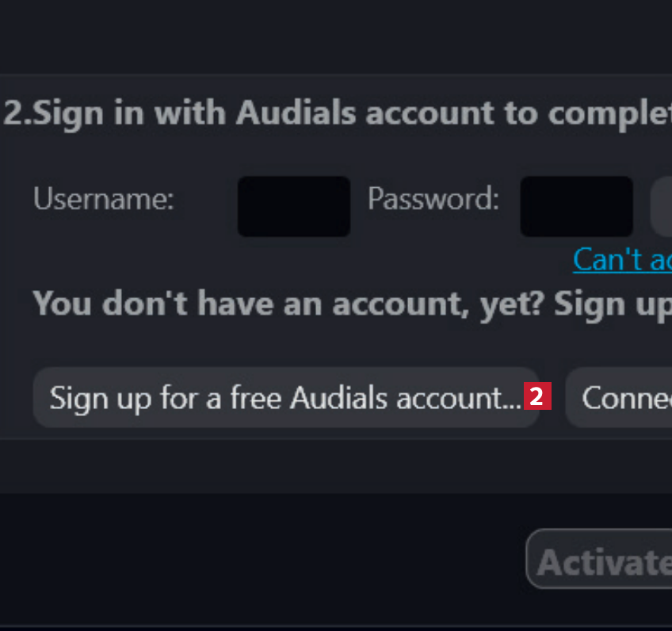Viewport: 672px width, 631px height.
Task: Select the step 2 marker beside Sign up
Action: pyautogui.click(x=536, y=396)
